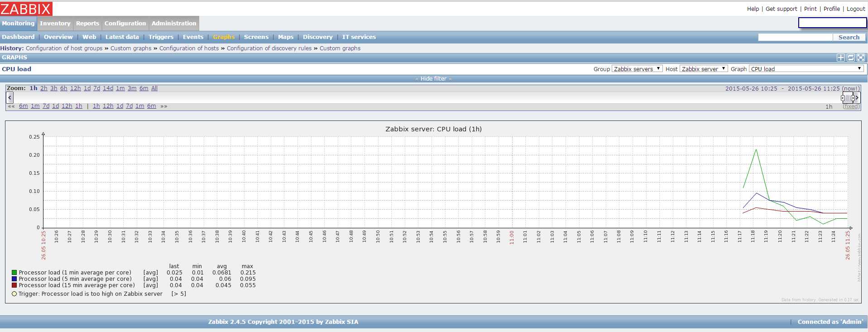This screenshot has width=868, height=332.
Task: Open the Maps submenu
Action: [x=286, y=37]
